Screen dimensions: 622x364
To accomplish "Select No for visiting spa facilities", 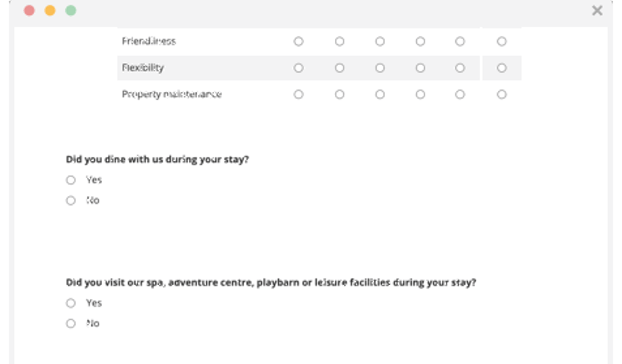I will (71, 323).
